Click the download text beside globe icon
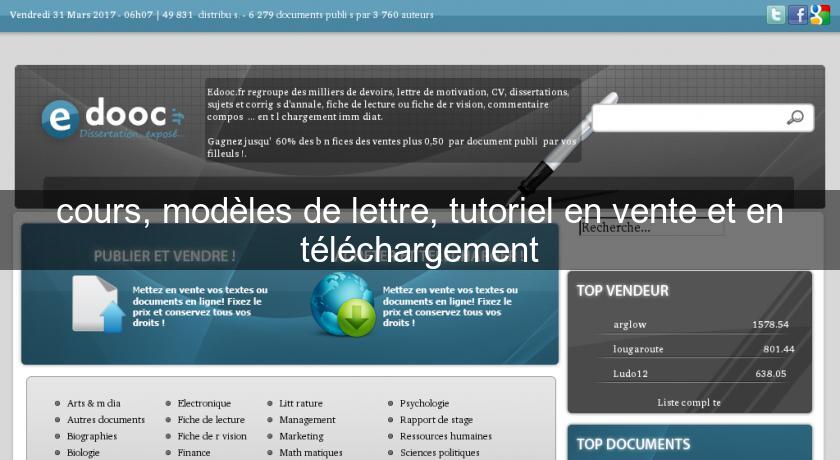 451,306
